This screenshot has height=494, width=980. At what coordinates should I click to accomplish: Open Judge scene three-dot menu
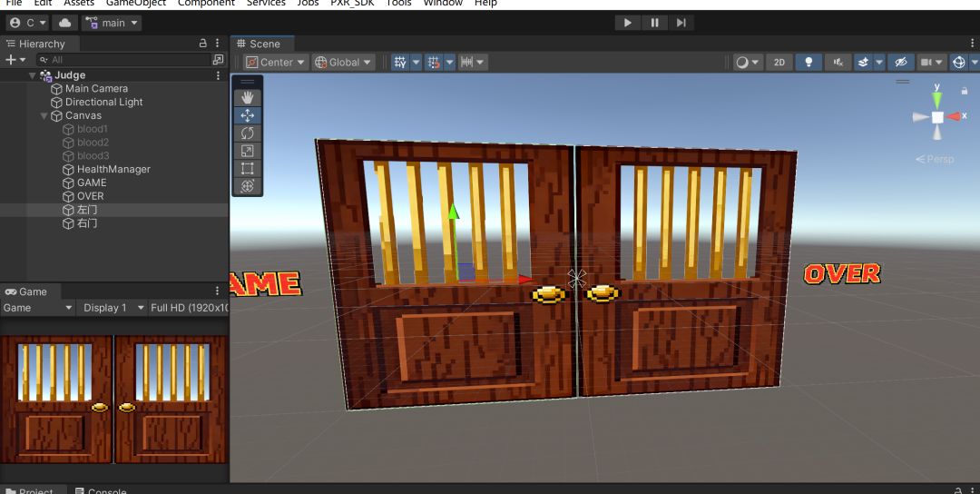[x=218, y=75]
